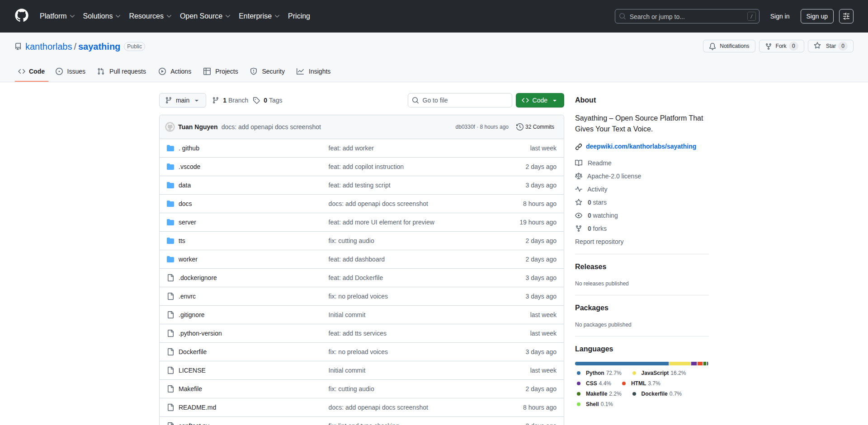Image resolution: width=868 pixels, height=425 pixels.
Task: Expand the Platform menu
Action: click(x=57, y=16)
